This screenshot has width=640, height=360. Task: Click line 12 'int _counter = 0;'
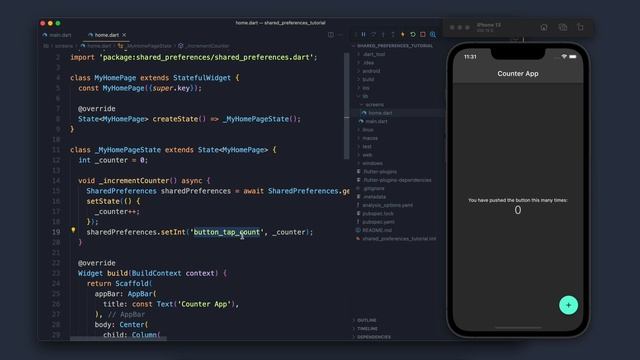(x=113, y=160)
